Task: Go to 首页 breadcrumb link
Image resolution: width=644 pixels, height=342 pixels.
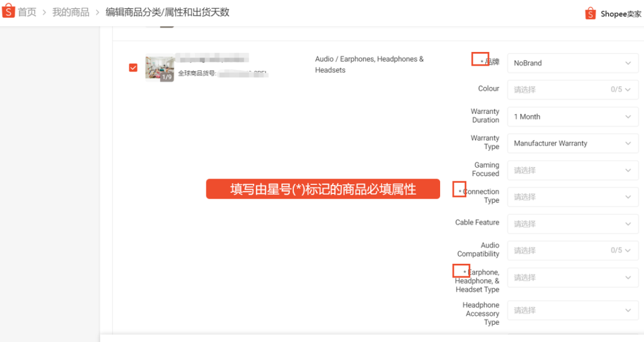Action: point(27,13)
